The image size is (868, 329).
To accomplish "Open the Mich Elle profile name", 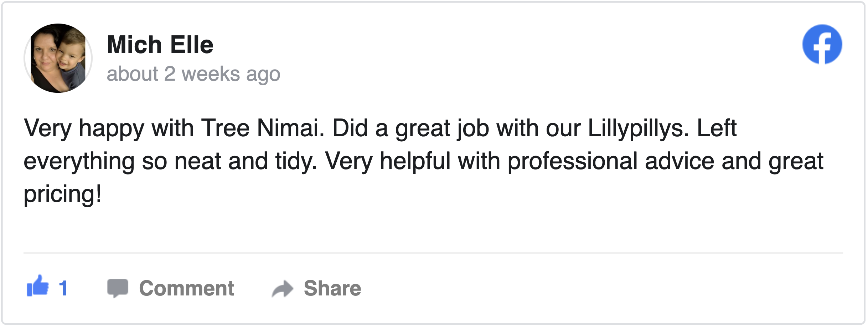I will [160, 45].
